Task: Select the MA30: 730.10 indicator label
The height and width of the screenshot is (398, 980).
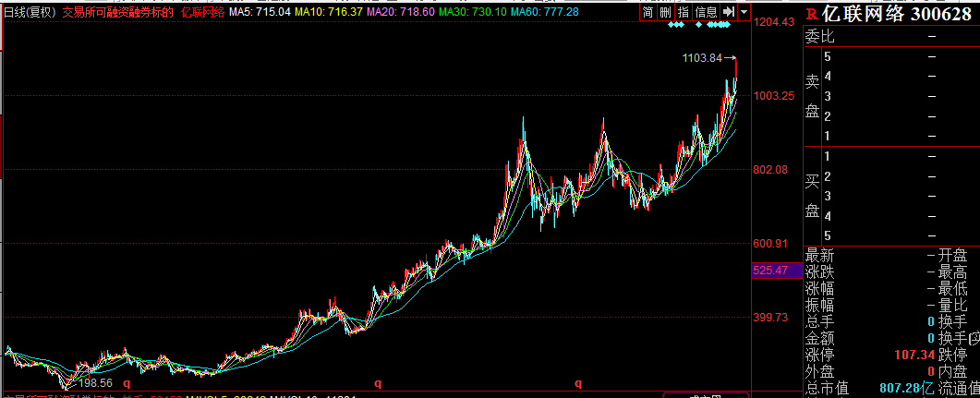Action: point(472,12)
